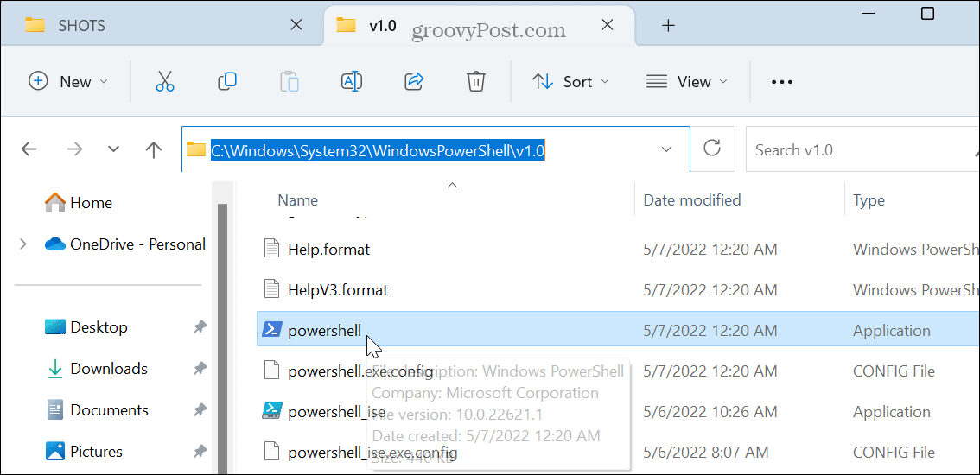Click the powershell.exe.config file icon
This screenshot has height=475, width=980.
tap(271, 370)
